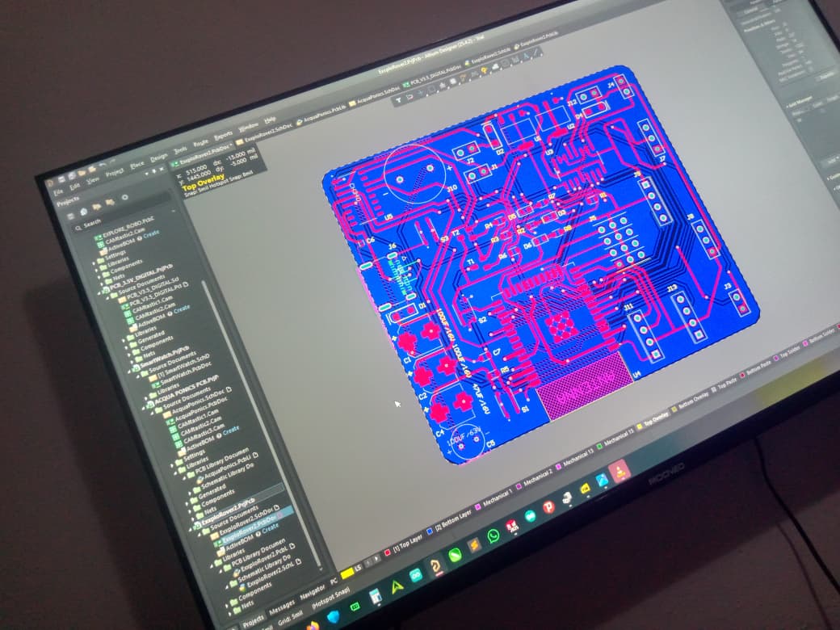Open WhatsApp from the taskbar
This screenshot has height=630, width=840.
[493, 535]
